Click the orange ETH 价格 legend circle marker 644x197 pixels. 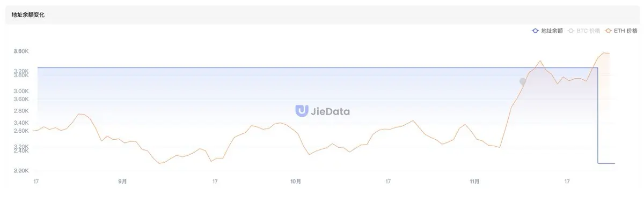[x=609, y=31]
